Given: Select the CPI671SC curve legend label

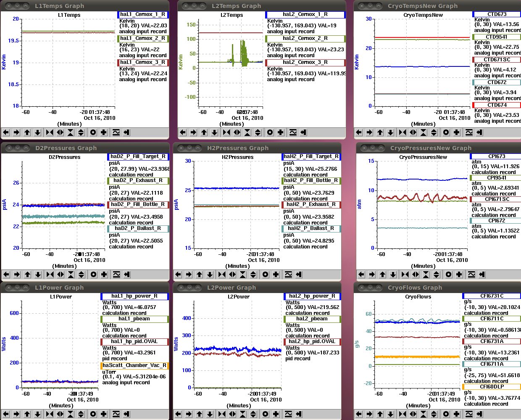Looking at the screenshot, I should coord(496,199).
